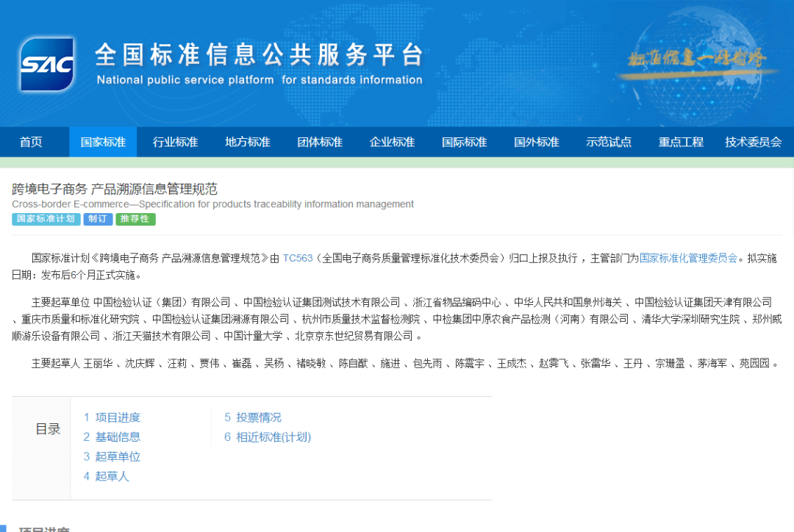This screenshot has width=794, height=532.
Task: Click 浙江天猫技术有限公司 in drafting units
Action: [x=162, y=336]
